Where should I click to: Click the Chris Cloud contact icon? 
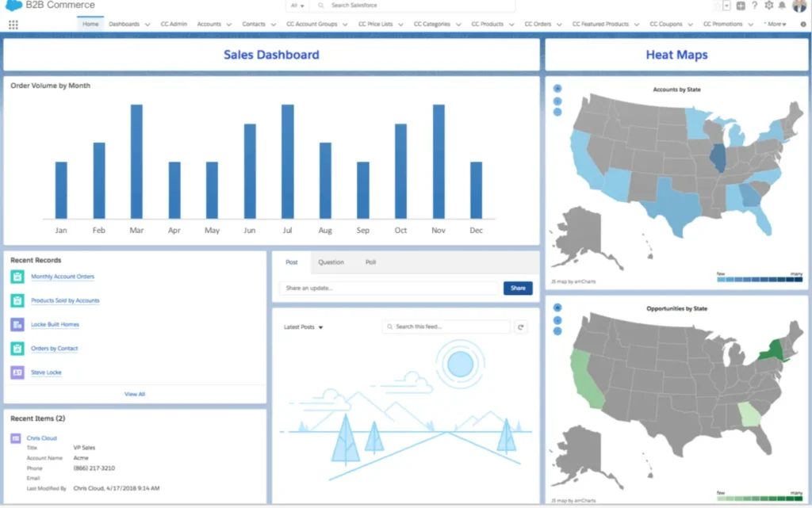tap(16, 438)
